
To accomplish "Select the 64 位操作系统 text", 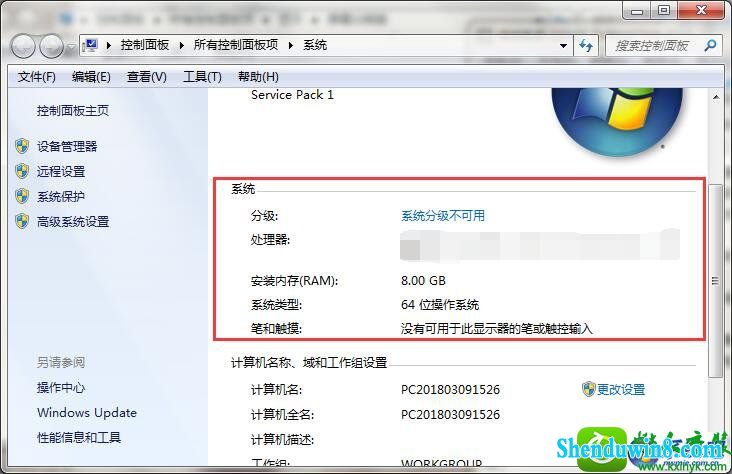I will [x=440, y=305].
